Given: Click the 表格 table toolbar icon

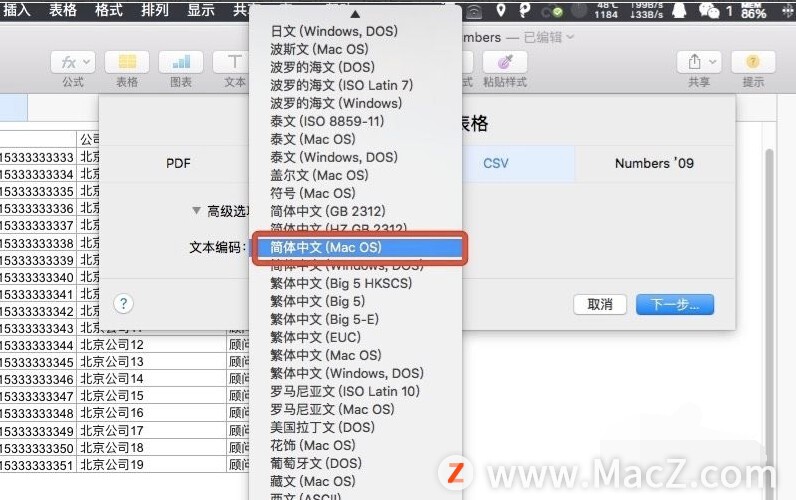Looking at the screenshot, I should click(x=127, y=62).
